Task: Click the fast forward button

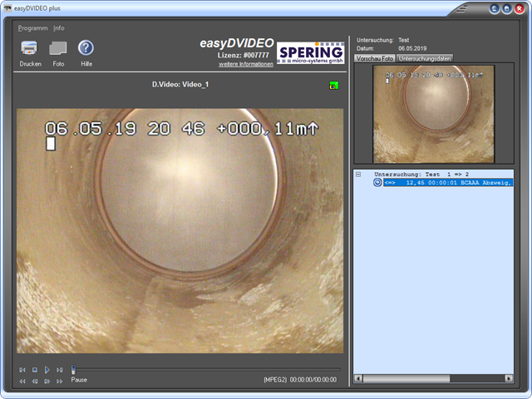Action: point(60,381)
